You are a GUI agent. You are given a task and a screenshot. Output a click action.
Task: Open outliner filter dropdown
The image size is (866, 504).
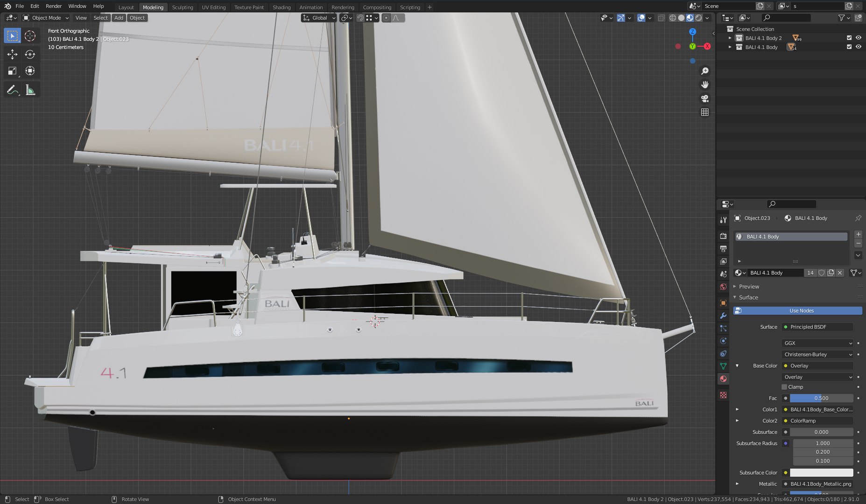click(x=843, y=18)
